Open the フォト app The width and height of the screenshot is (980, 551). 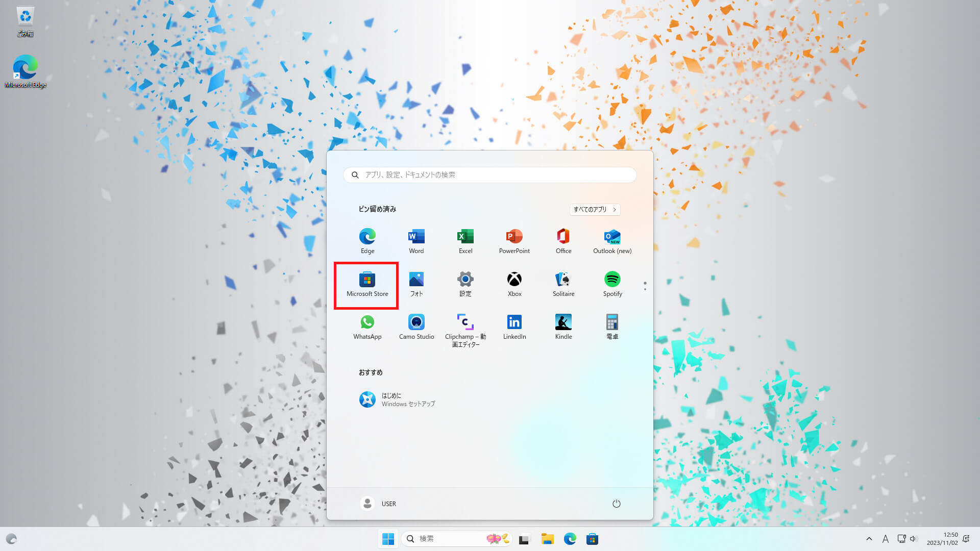pyautogui.click(x=416, y=284)
